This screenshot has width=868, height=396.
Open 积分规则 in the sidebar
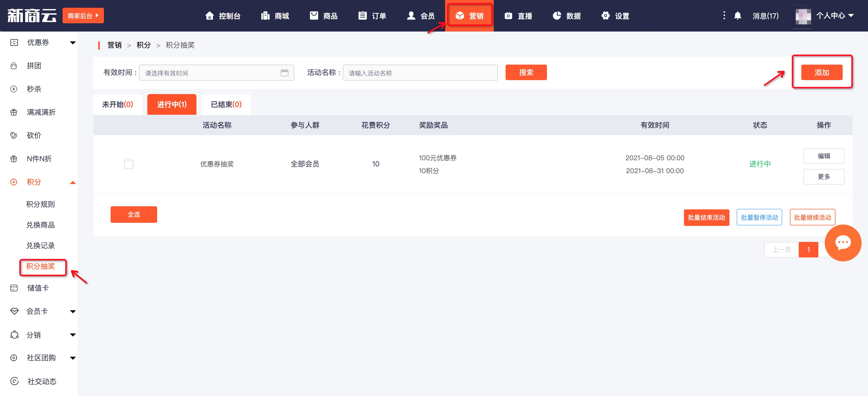40,204
